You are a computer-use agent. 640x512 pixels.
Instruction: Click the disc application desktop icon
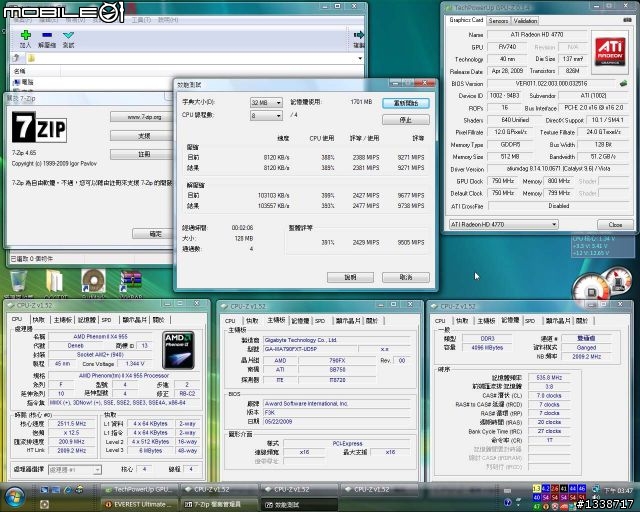pyautogui.click(x=93, y=281)
